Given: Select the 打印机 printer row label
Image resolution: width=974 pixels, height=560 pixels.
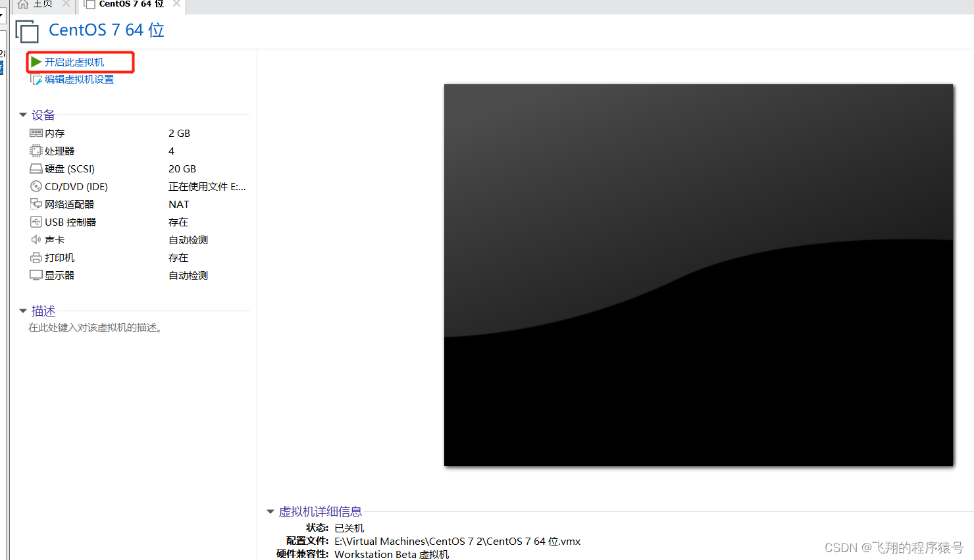Looking at the screenshot, I should pos(59,258).
